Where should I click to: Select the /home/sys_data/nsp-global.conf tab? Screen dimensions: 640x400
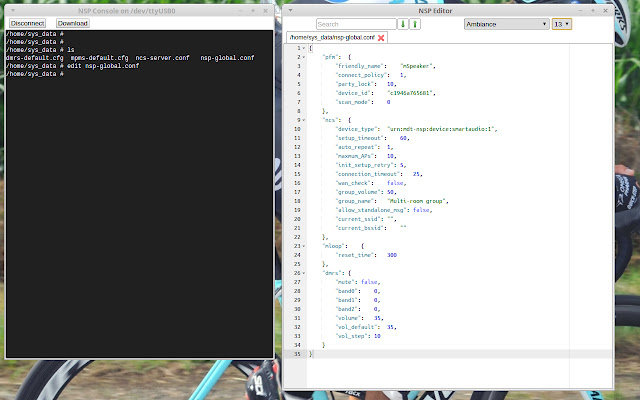330,37
